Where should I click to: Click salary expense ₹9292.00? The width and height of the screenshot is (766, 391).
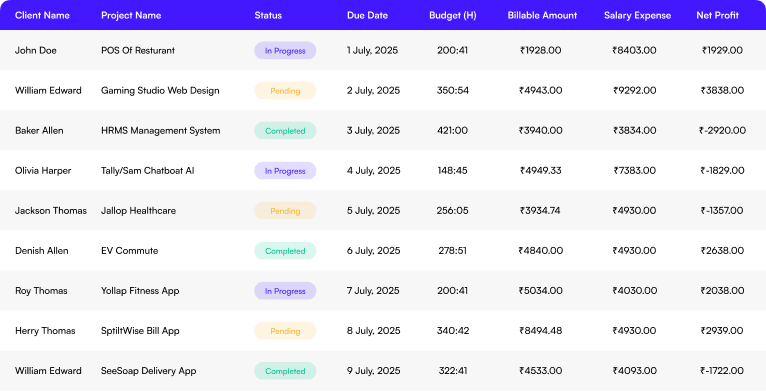635,90
